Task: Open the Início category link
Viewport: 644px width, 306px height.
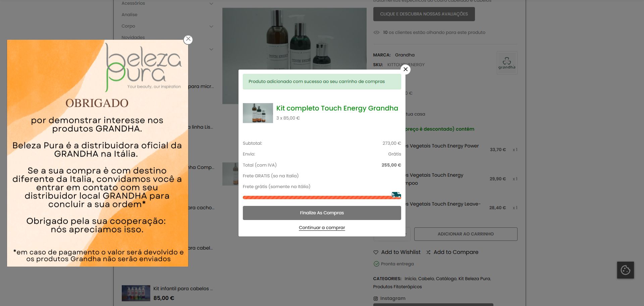Action: [x=410, y=279]
